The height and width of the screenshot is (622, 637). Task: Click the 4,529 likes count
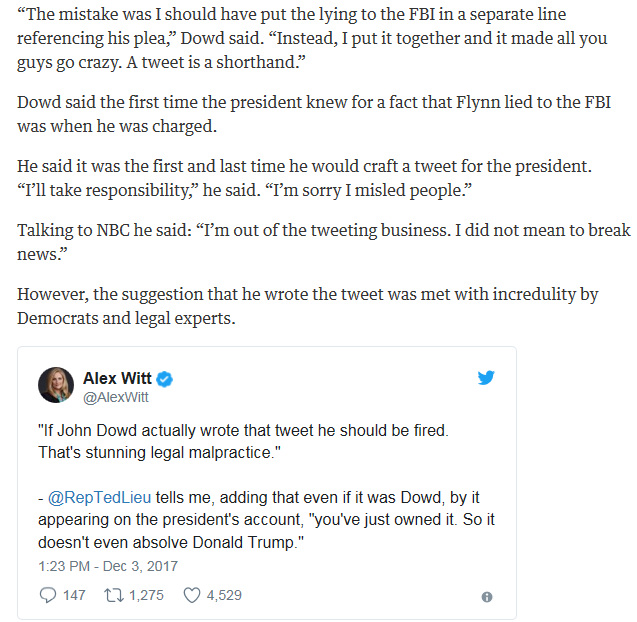point(224,595)
